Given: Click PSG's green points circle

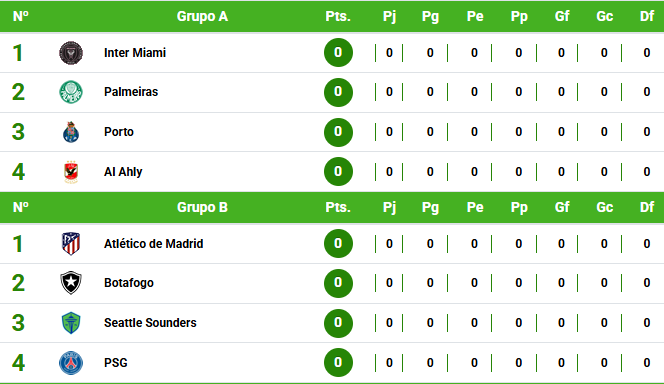Looking at the screenshot, I should click(x=338, y=362).
